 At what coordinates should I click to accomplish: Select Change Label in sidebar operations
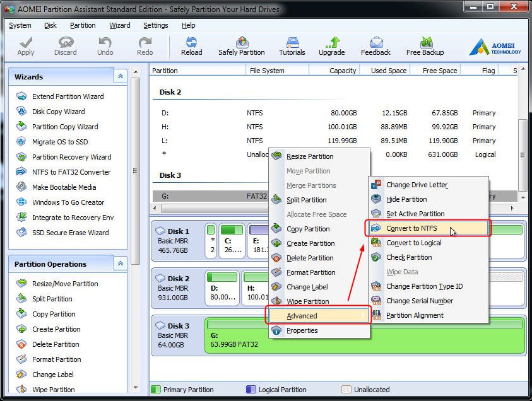(52, 375)
